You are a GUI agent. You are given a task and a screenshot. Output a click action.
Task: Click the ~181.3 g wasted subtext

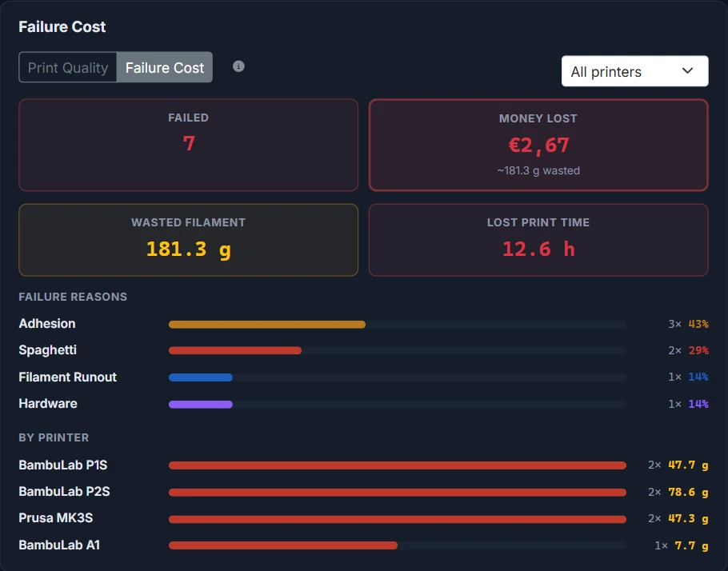click(538, 170)
